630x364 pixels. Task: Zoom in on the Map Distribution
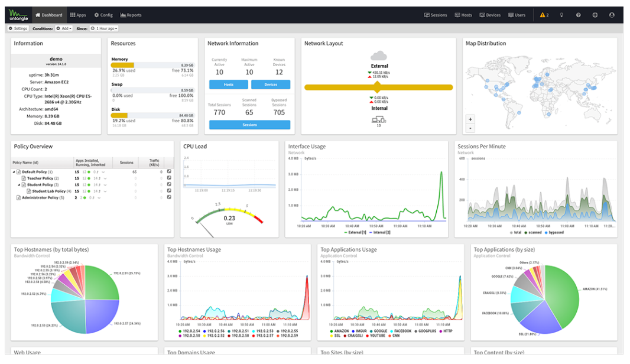pyautogui.click(x=470, y=119)
